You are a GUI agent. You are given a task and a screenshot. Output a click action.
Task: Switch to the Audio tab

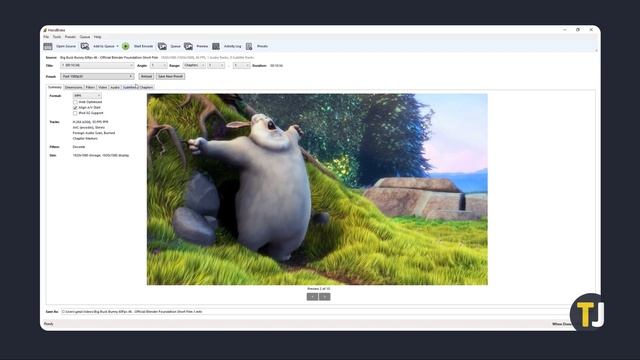coord(115,87)
